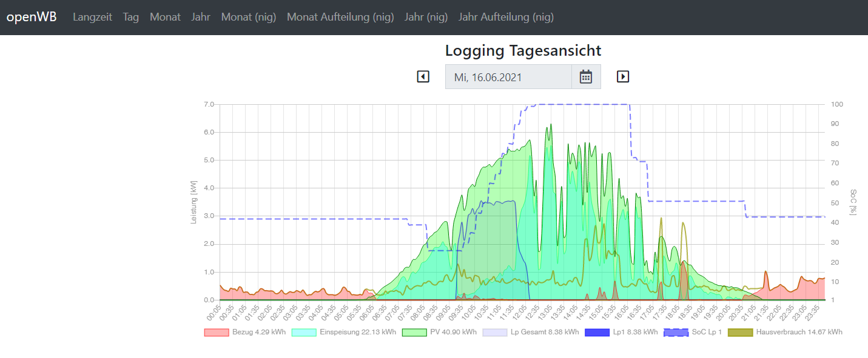
Task: Open the Langzeit view
Action: (92, 17)
